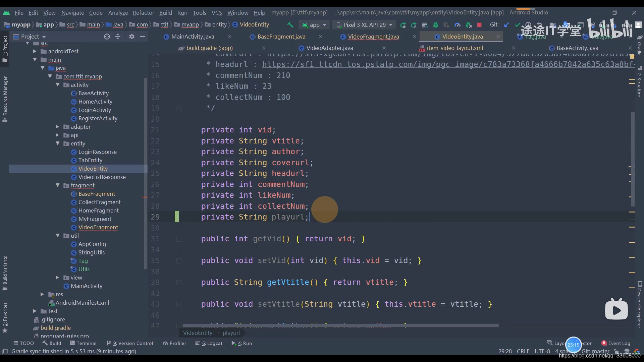Click the UTF-8 encoding status indicator
The width and height of the screenshot is (644, 362).
pyautogui.click(x=542, y=351)
